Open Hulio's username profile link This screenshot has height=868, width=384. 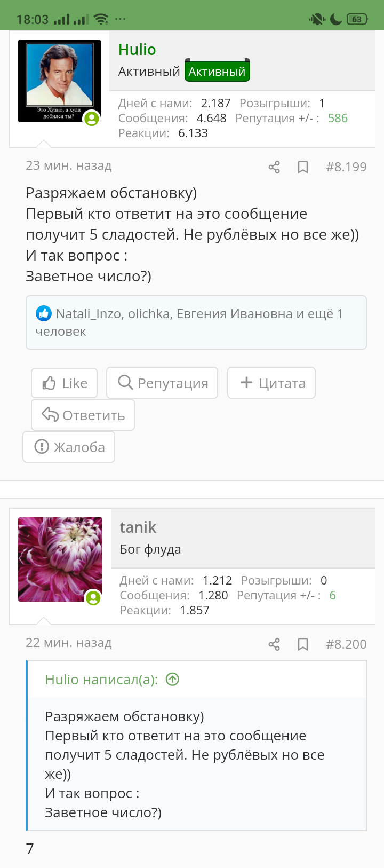[137, 50]
